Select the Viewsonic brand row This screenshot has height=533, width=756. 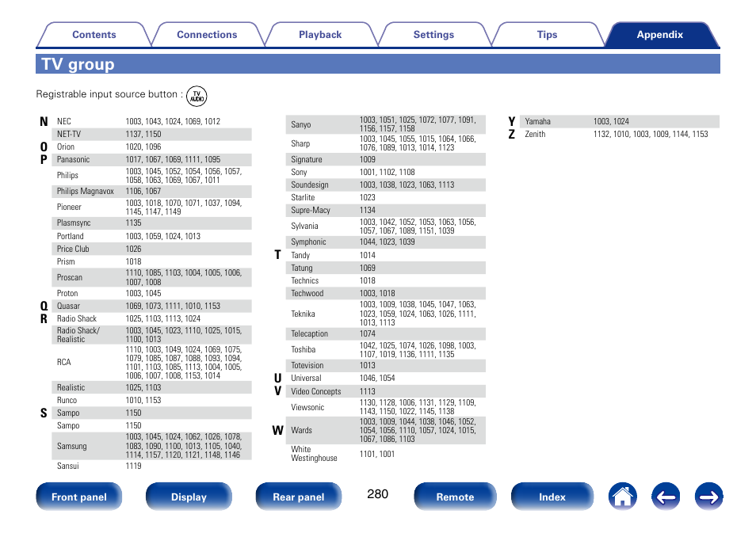(x=386, y=407)
